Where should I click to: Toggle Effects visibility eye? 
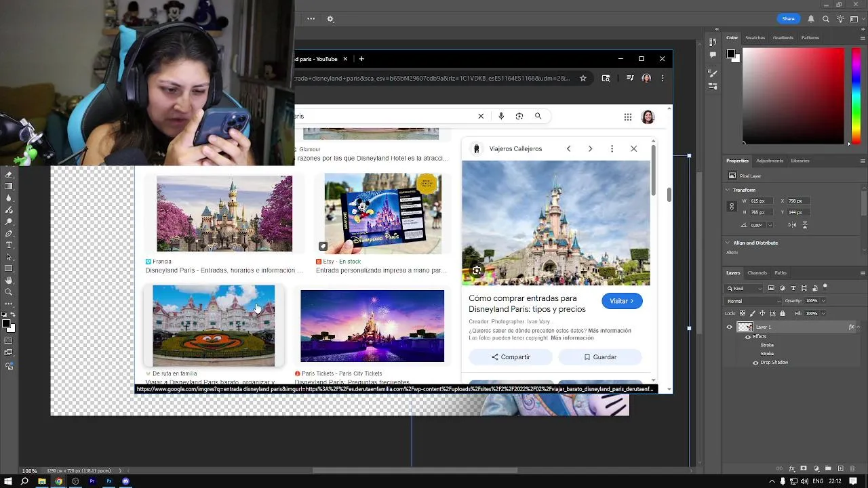point(748,337)
